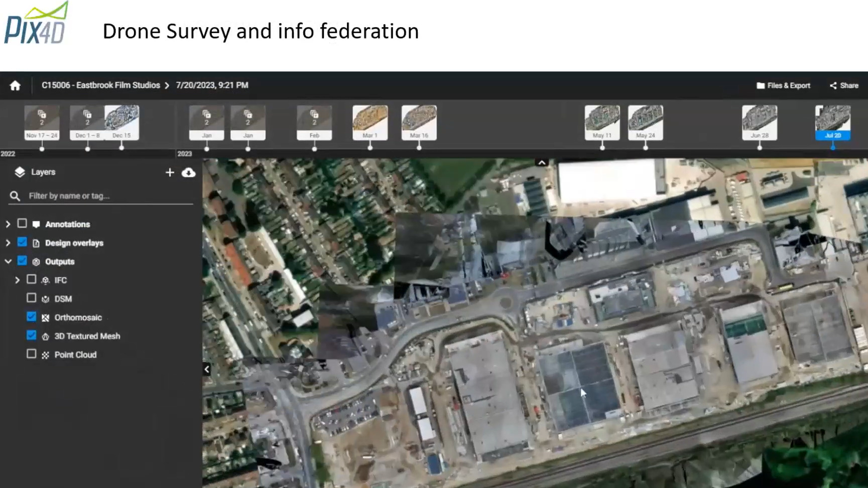Click the search magnifier icon

coord(15,196)
